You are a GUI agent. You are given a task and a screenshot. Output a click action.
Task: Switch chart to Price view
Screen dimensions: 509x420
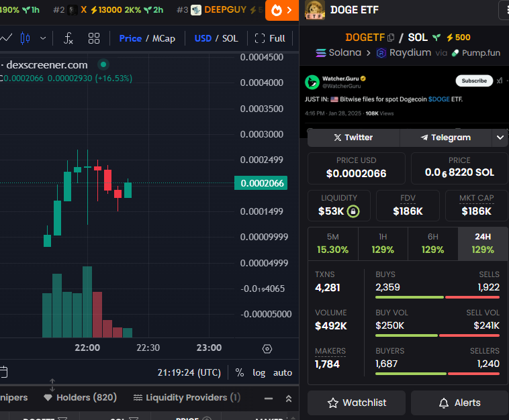[130, 38]
